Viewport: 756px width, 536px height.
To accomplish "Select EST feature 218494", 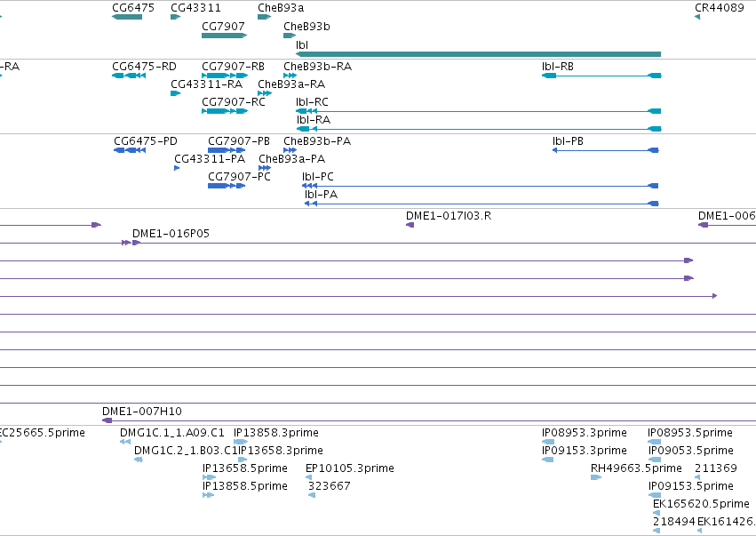I will 657,531.
